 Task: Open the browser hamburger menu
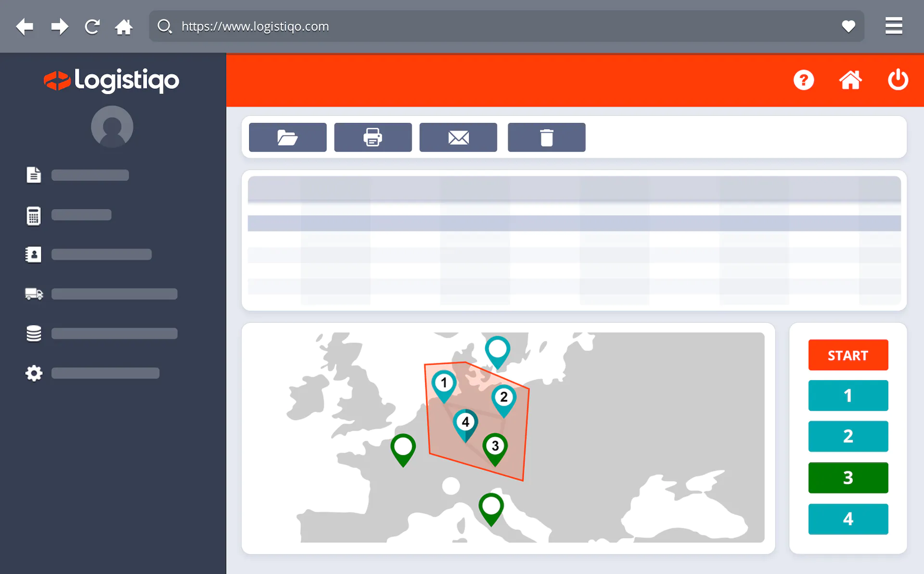pyautogui.click(x=894, y=26)
